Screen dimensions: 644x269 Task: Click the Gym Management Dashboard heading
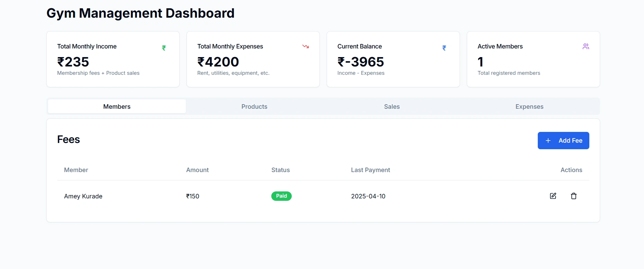[140, 13]
